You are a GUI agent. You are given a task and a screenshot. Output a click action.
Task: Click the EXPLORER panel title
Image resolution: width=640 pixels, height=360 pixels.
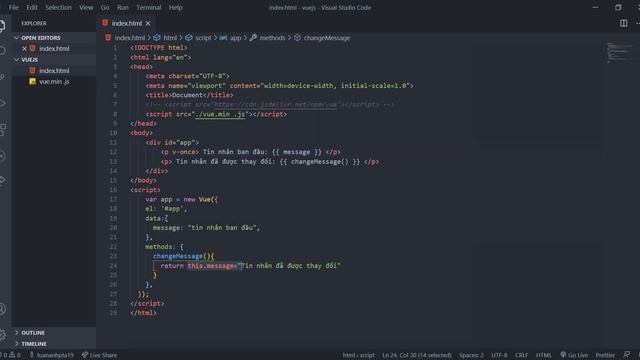pyautogui.click(x=34, y=24)
